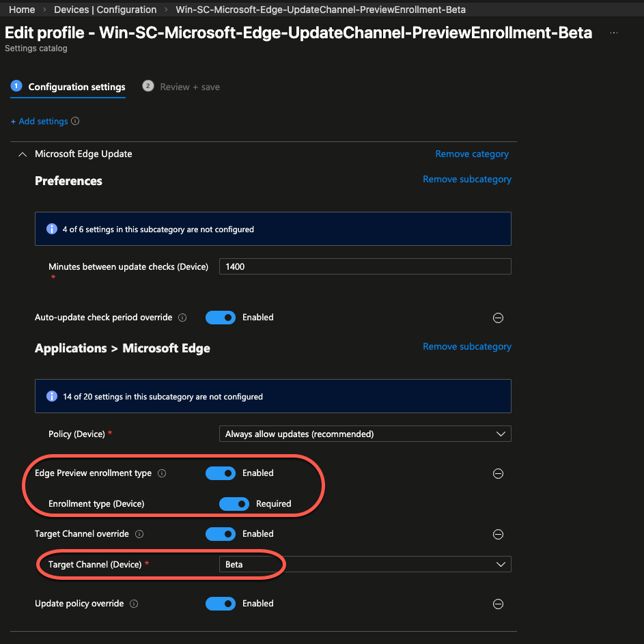Click info icon beside Auto-update check period override

coord(182,318)
